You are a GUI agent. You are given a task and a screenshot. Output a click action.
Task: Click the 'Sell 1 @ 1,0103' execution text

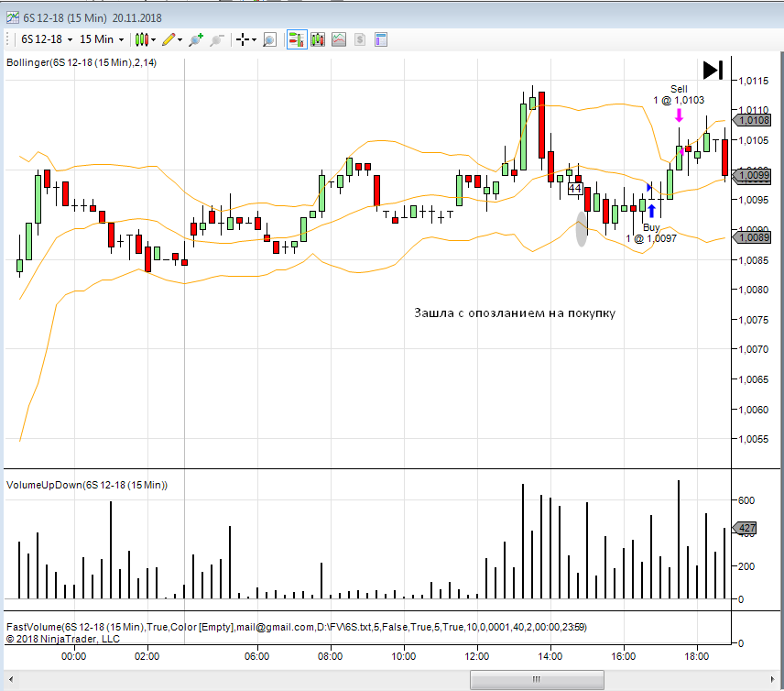pyautogui.click(x=679, y=94)
